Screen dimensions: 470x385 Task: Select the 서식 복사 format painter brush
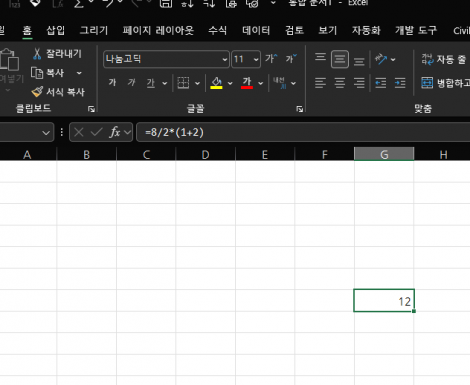37,92
